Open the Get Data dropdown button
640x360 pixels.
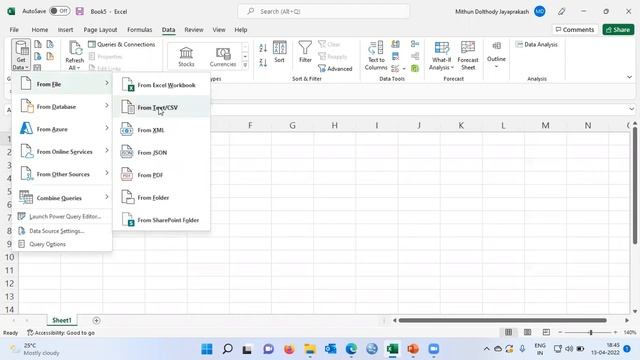[21, 55]
